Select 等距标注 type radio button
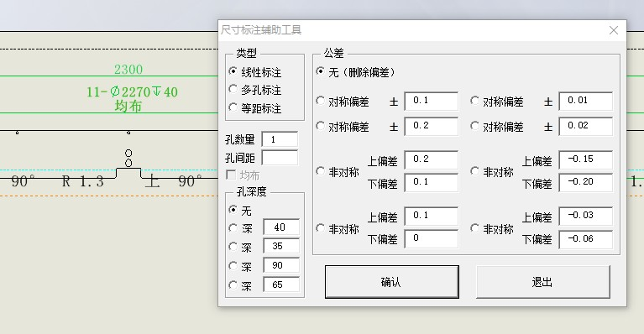 coord(233,107)
